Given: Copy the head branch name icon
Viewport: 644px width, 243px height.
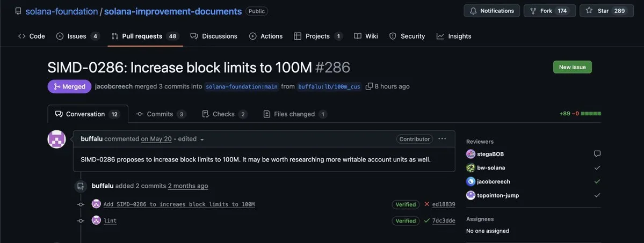Looking at the screenshot, I should (369, 86).
